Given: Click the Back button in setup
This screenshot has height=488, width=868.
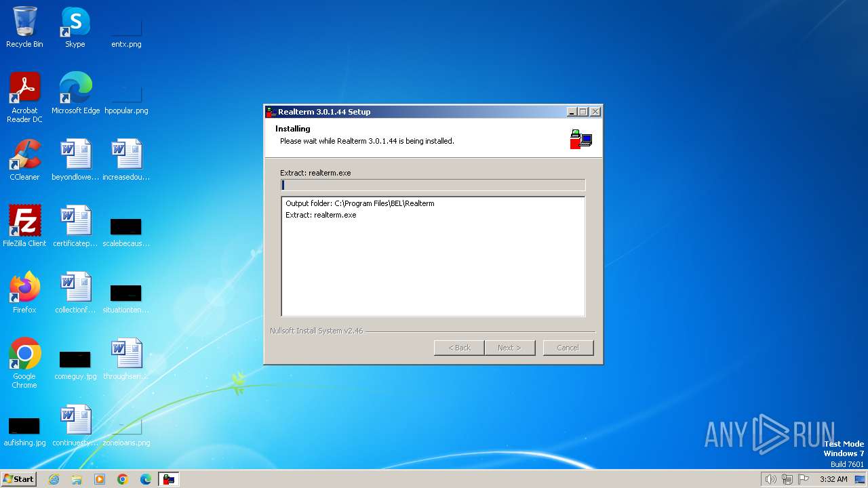Looking at the screenshot, I should [x=459, y=348].
